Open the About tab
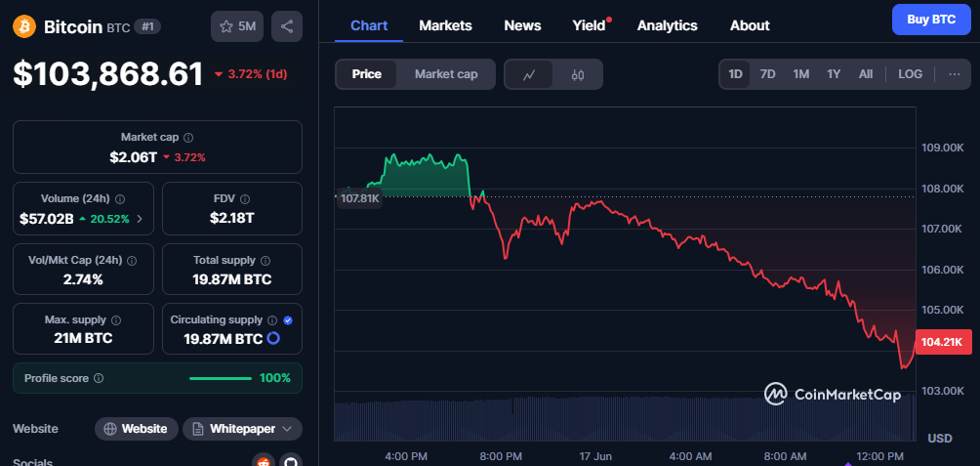This screenshot has height=466, width=980. [750, 25]
